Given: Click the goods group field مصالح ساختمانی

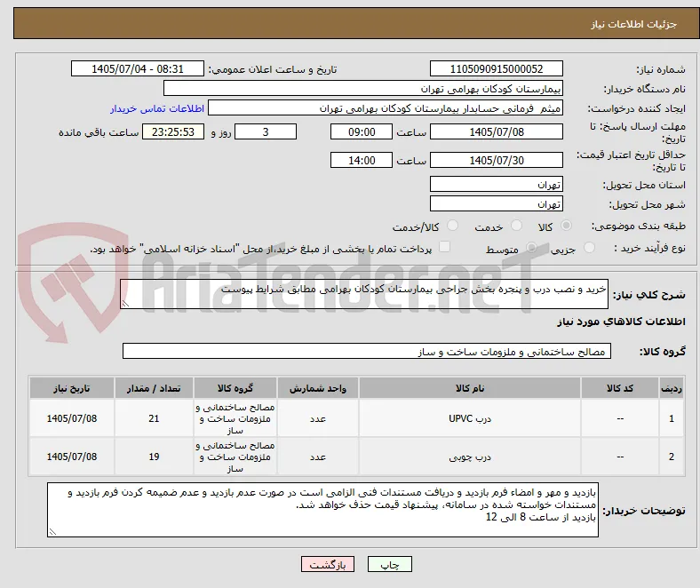Looking at the screenshot, I should [367, 352].
